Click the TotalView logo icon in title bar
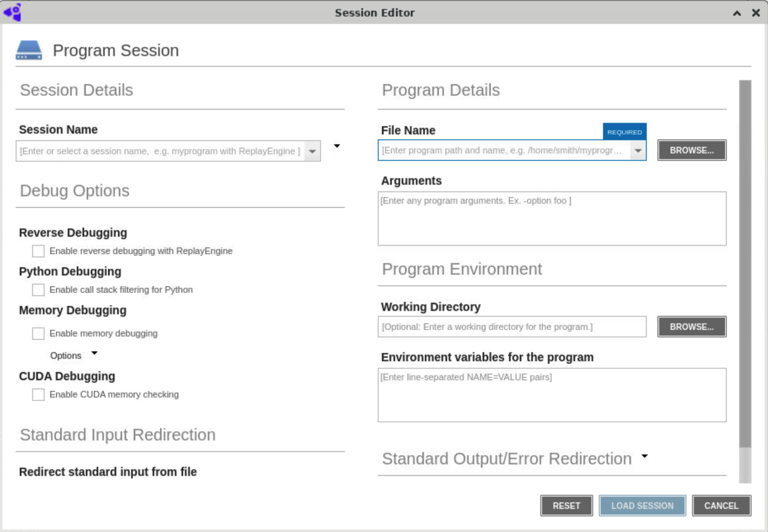The height and width of the screenshot is (532, 768). pos(12,12)
